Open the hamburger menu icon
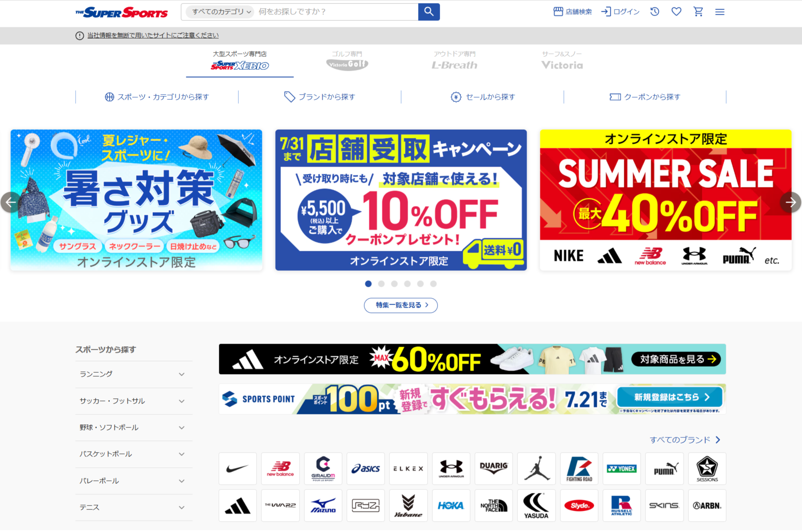This screenshot has height=532, width=802. click(x=720, y=12)
